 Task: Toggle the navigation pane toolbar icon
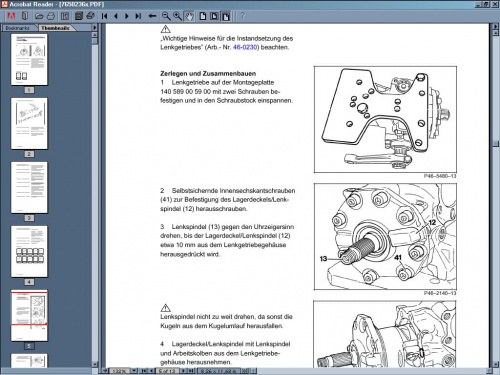pos(65,16)
